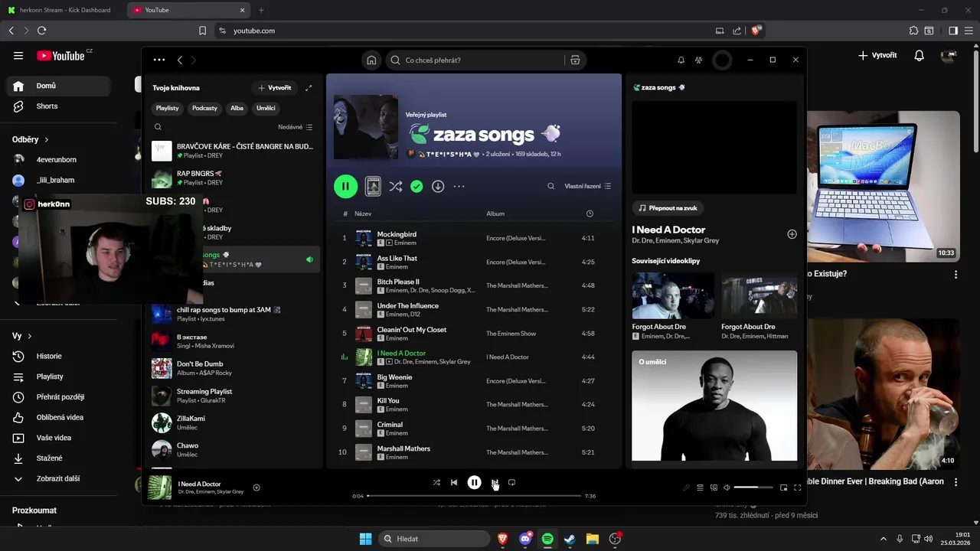Toggle repeat in player bar
The width and height of the screenshot is (980, 551).
click(x=511, y=483)
